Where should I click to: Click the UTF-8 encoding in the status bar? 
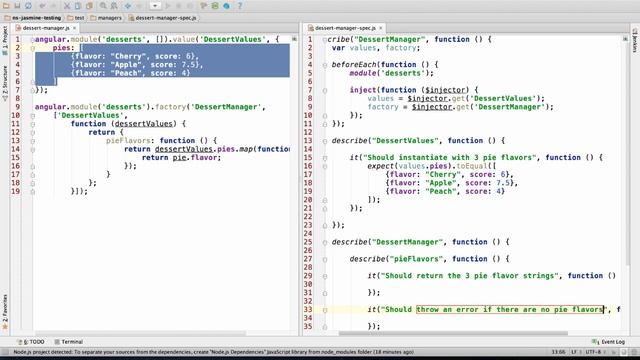point(593,352)
